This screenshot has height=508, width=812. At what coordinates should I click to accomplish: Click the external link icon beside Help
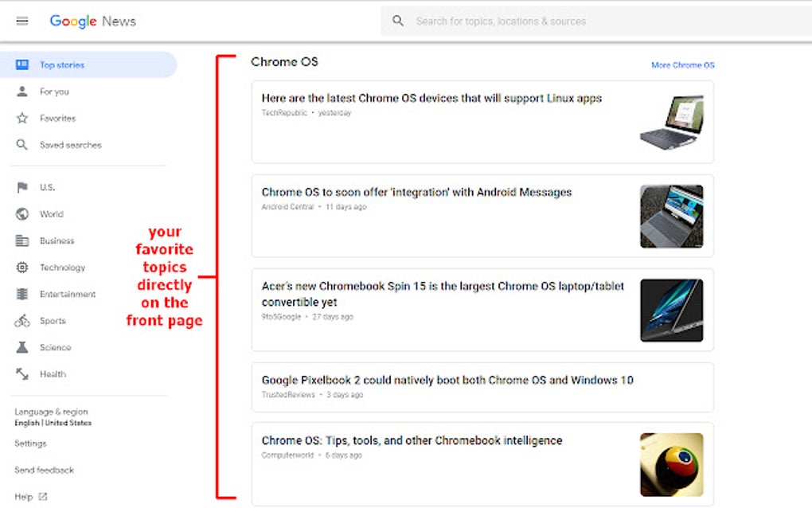click(43, 497)
